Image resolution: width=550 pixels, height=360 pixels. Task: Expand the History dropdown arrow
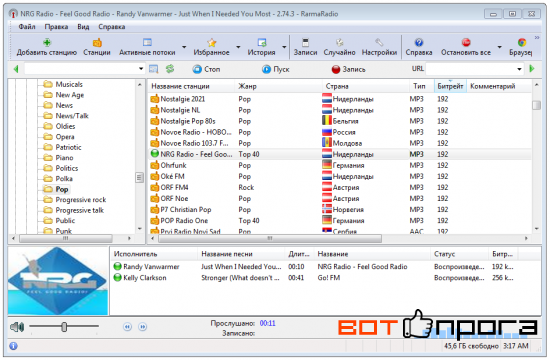(284, 47)
